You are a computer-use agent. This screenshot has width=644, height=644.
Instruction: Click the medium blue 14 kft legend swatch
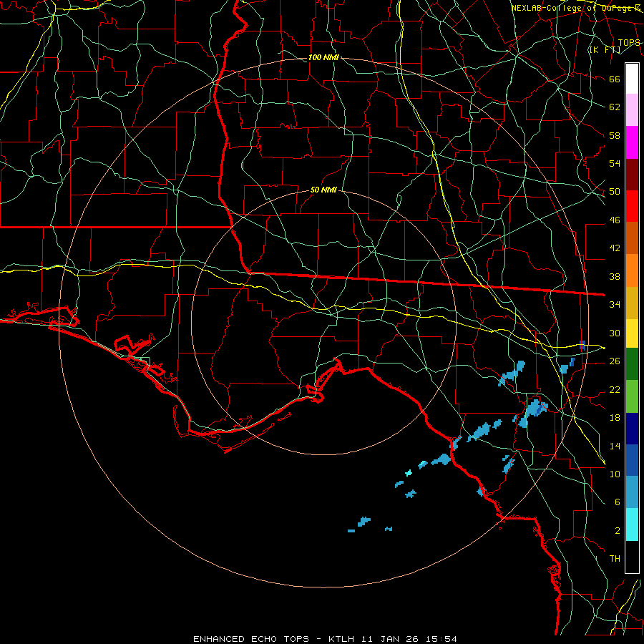click(x=632, y=460)
